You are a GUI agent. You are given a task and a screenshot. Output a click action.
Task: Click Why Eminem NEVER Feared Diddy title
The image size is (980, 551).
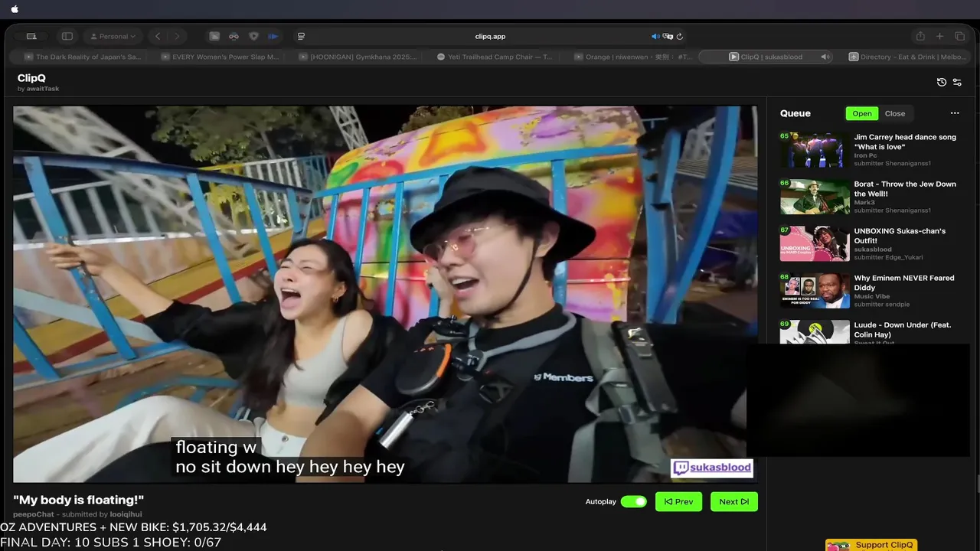pos(904,283)
